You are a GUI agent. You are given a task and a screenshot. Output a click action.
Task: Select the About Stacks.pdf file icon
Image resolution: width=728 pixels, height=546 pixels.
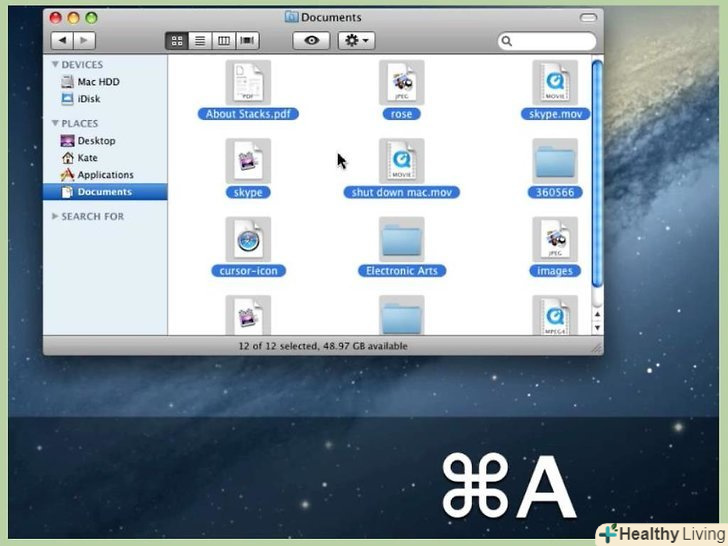click(x=248, y=82)
